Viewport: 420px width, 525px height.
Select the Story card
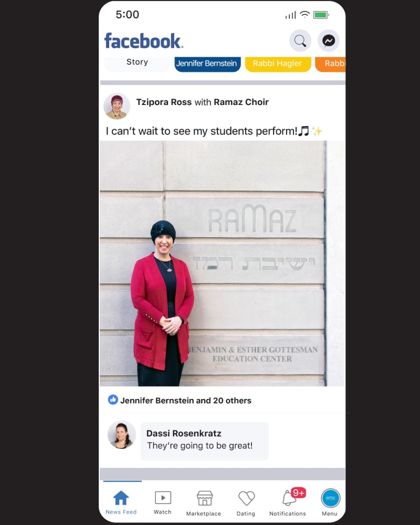click(x=137, y=63)
